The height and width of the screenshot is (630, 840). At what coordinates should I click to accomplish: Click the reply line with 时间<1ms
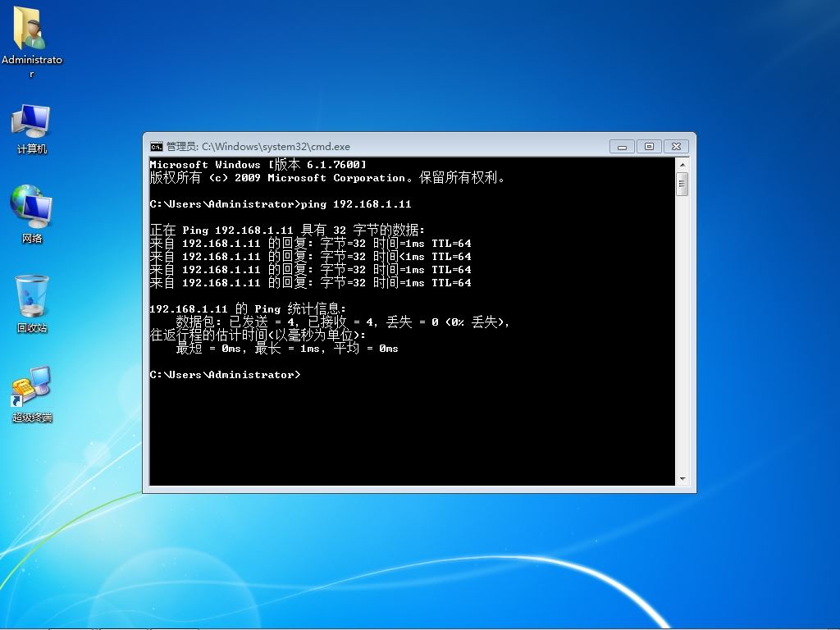point(311,257)
